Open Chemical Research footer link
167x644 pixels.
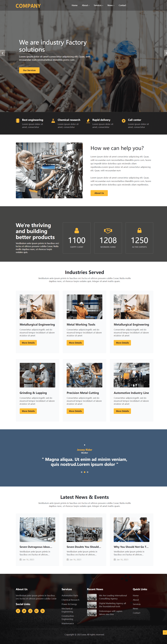pyautogui.click(x=70, y=600)
